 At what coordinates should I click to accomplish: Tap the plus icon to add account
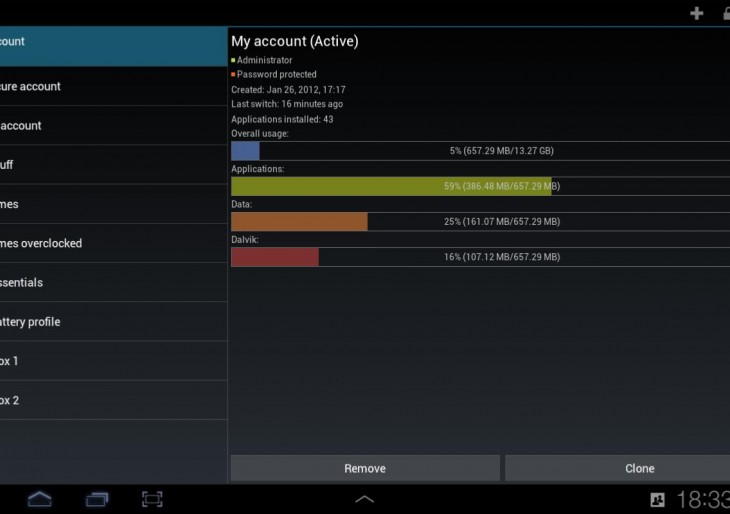(x=696, y=13)
